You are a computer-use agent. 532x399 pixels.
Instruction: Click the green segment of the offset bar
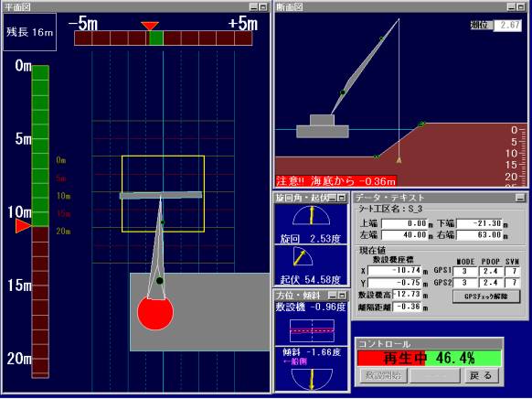click(x=156, y=38)
